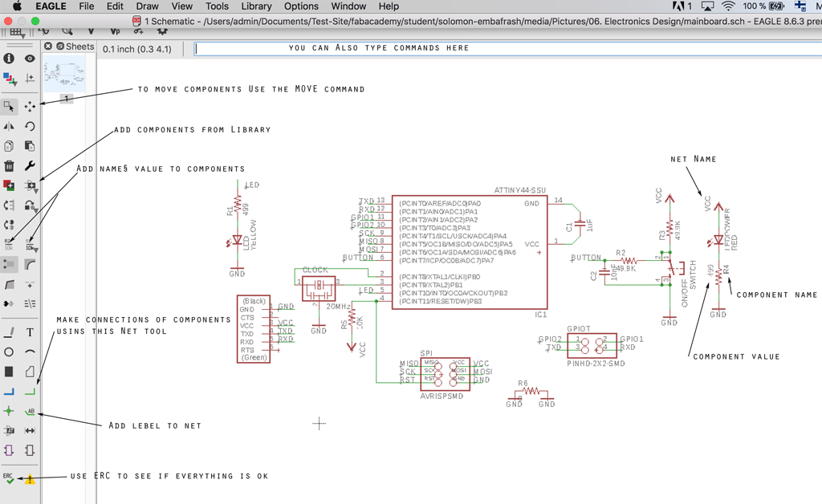Viewport: 822px width, 504px height.
Task: Select the Miter tool
Action: pos(30,265)
